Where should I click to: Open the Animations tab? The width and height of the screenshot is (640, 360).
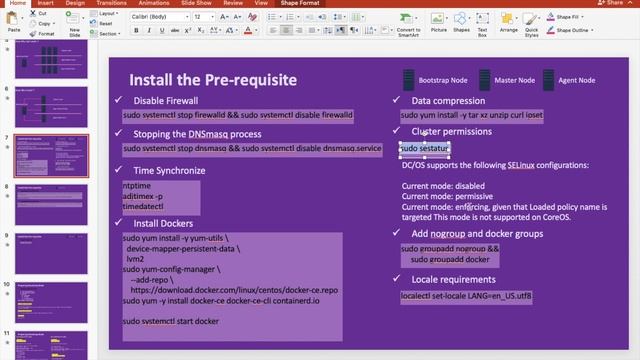[x=154, y=3]
